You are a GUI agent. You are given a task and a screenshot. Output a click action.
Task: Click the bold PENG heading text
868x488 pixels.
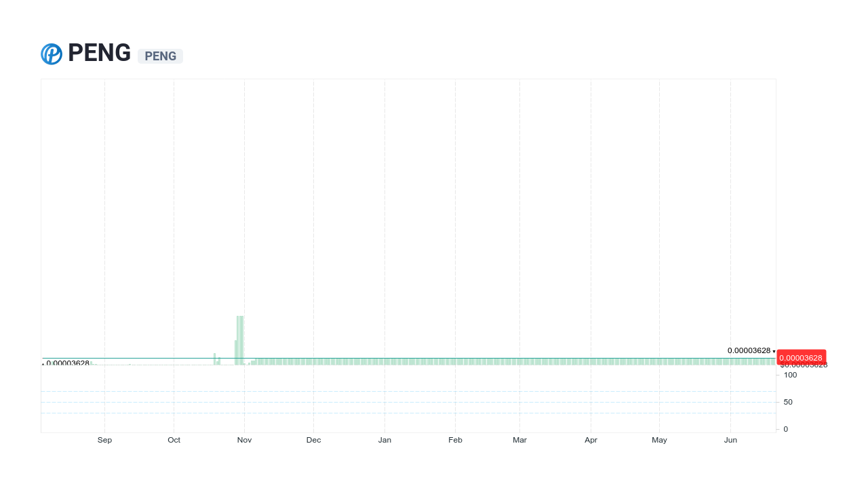click(x=98, y=52)
